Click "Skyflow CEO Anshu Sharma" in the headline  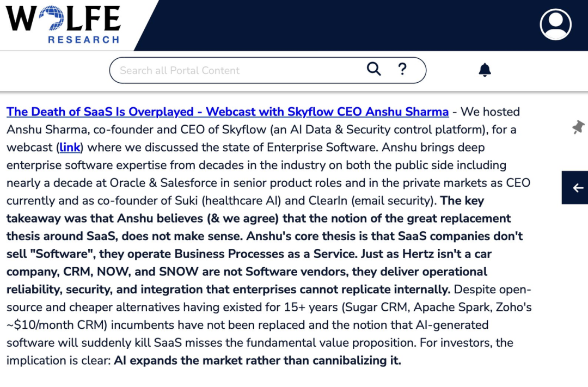[x=368, y=112]
